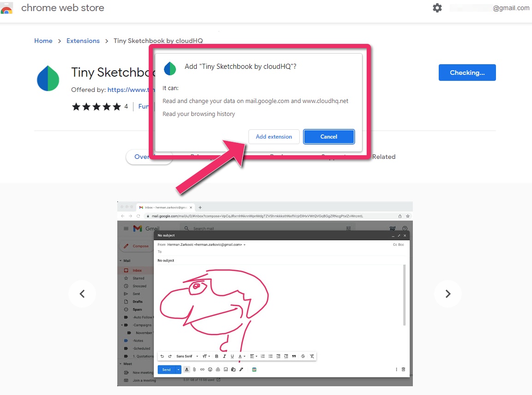The image size is (532, 395).
Task: Click the numbered list icon in preview
Action: pyautogui.click(x=263, y=356)
